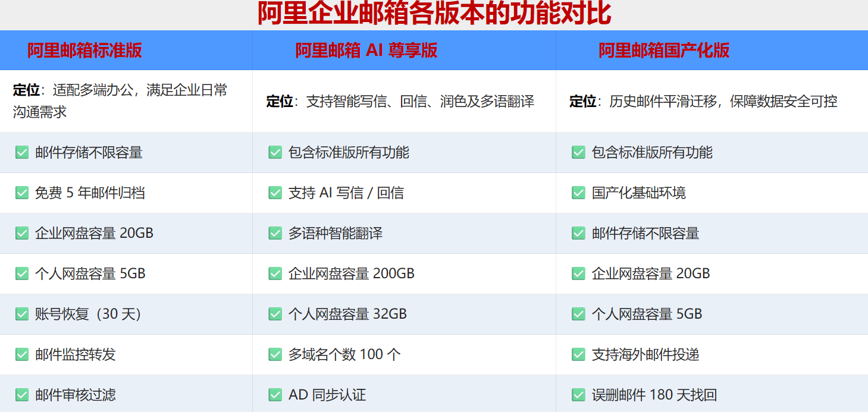Click checkmark beside 个人网盘容量 5GB in 国产化版 column
The height and width of the screenshot is (412, 868).
pos(578,314)
